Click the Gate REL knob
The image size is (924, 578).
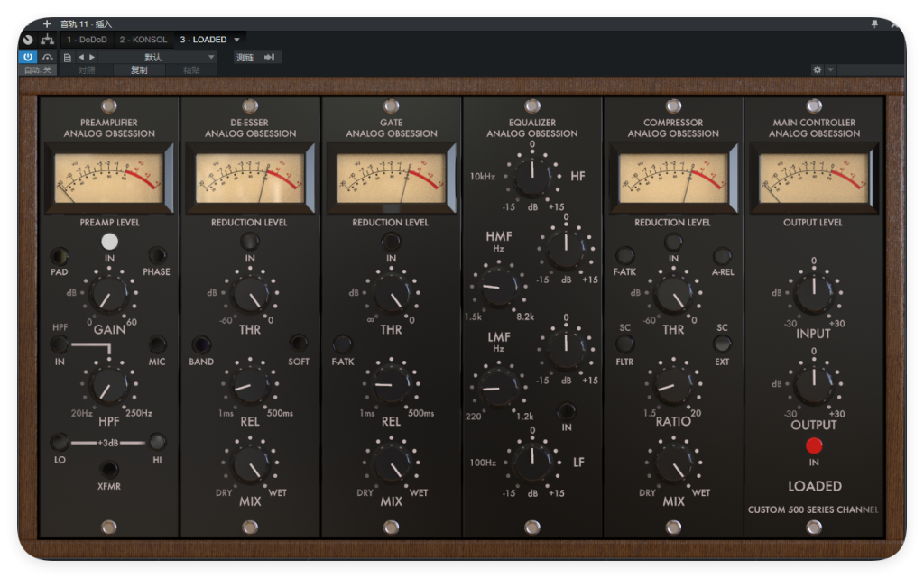point(392,385)
